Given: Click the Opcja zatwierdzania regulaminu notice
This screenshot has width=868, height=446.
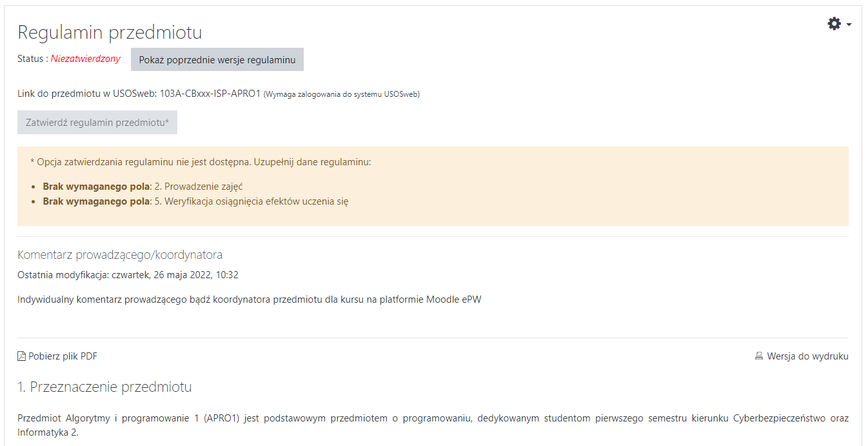Looking at the screenshot, I should (x=201, y=162).
